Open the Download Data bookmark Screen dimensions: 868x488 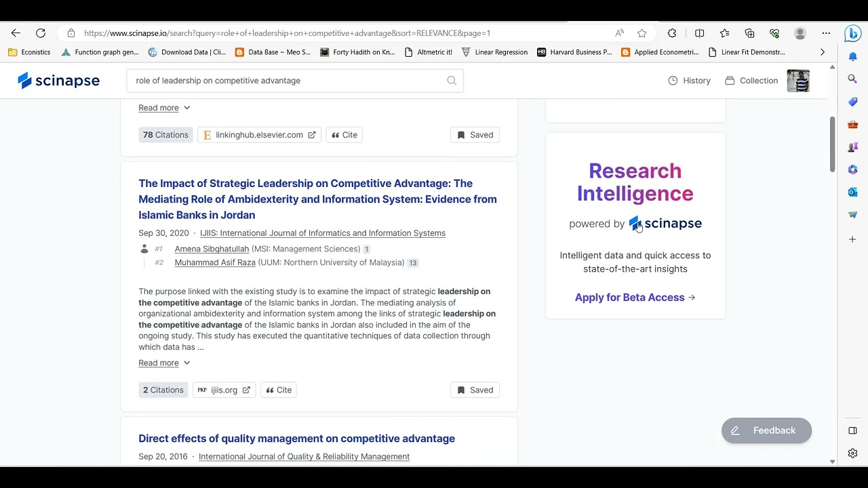(187, 52)
